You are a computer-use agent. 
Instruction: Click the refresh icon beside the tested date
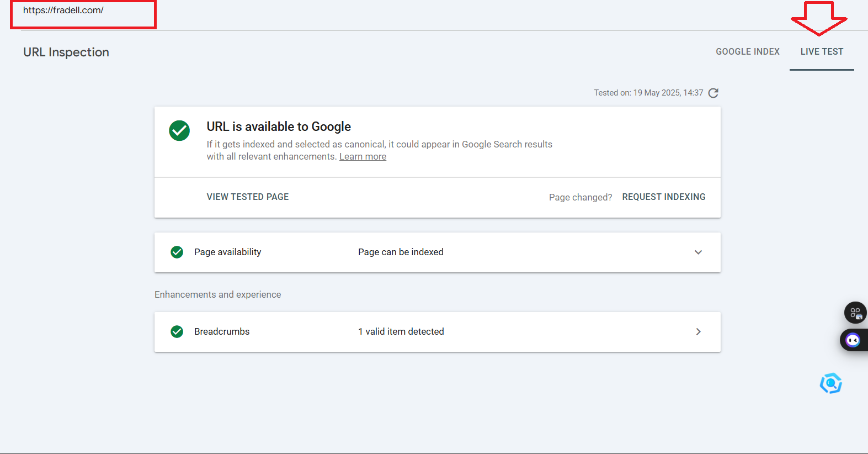713,93
